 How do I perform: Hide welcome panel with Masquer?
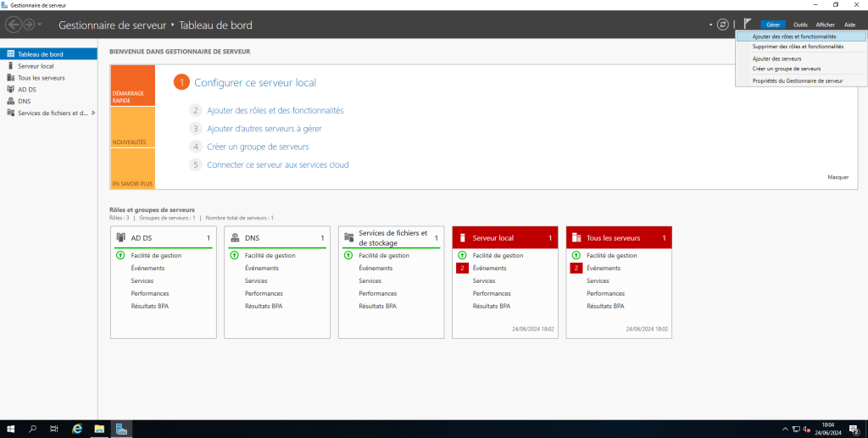point(837,177)
